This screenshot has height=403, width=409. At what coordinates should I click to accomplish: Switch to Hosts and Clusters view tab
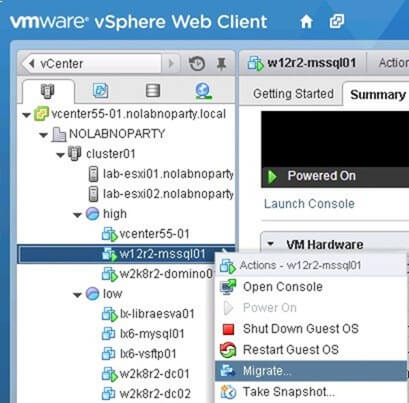48,91
